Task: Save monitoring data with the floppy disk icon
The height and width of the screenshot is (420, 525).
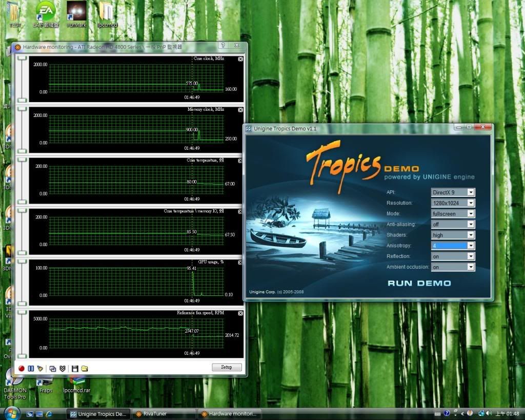Action: pos(75,368)
